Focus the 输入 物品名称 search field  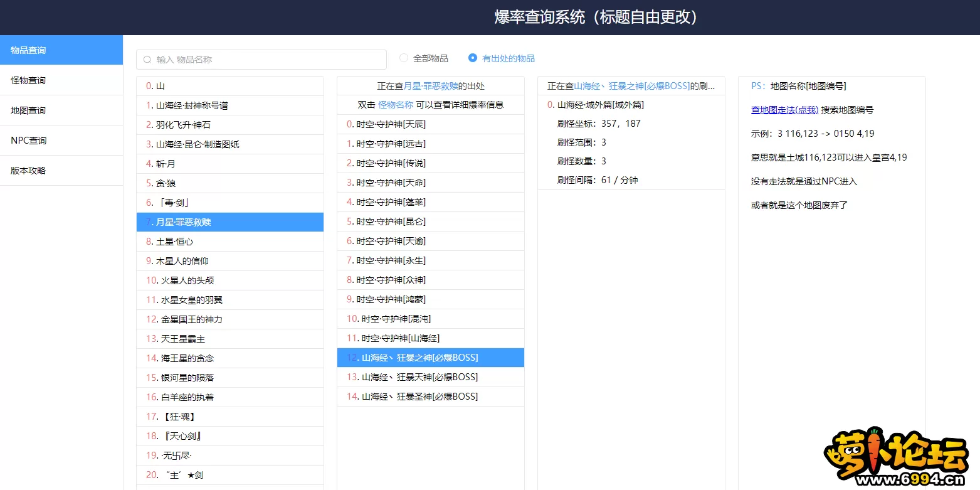click(261, 60)
